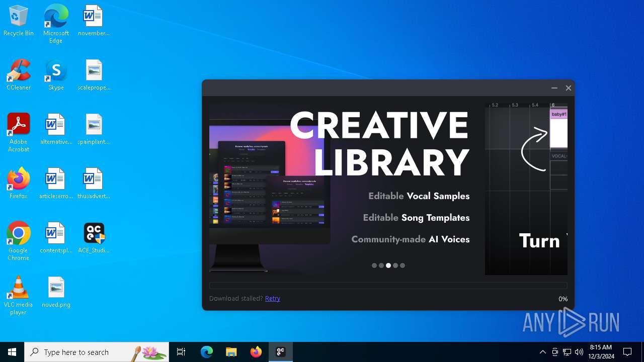Select the active third carousel dot
Screen dimensions: 644x362
[x=388, y=265]
